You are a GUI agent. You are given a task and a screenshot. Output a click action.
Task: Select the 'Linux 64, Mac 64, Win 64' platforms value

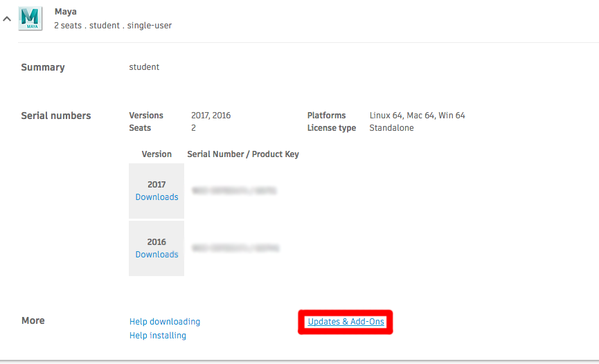(x=417, y=116)
